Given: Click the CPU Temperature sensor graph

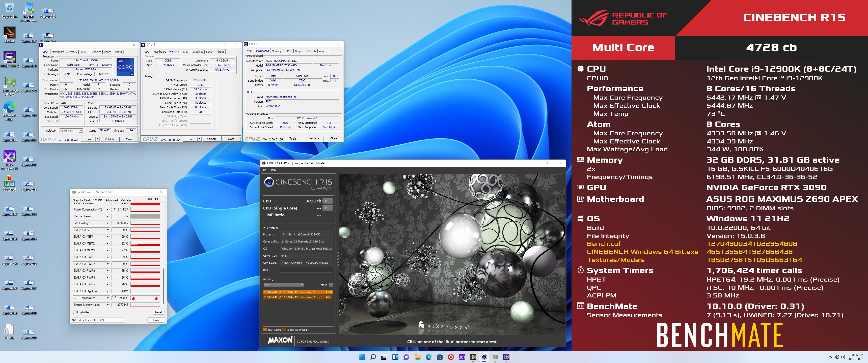Looking at the screenshot, I should pos(145,298).
